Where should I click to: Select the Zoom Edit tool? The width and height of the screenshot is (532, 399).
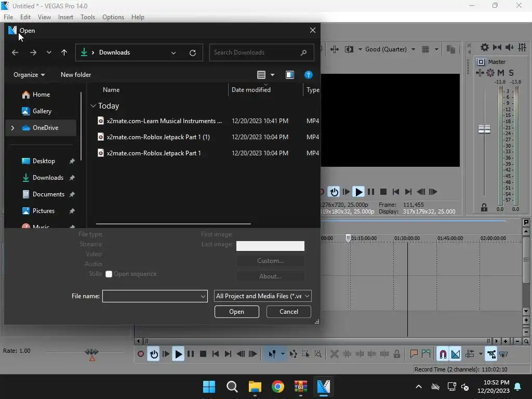318,354
